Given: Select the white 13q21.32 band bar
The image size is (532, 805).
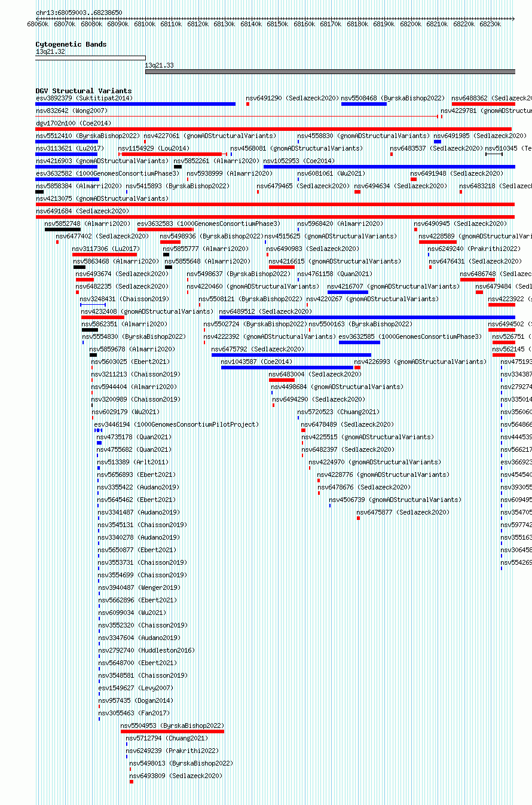Looking at the screenshot, I should [x=90, y=58].
